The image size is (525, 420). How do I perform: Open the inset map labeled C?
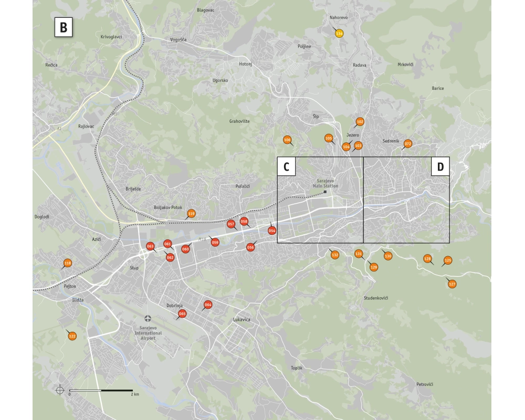coord(286,167)
